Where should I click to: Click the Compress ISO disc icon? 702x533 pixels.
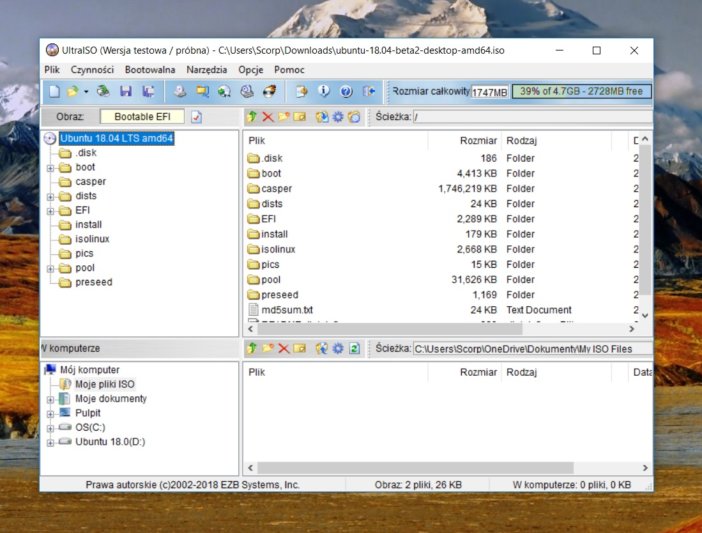(224, 91)
